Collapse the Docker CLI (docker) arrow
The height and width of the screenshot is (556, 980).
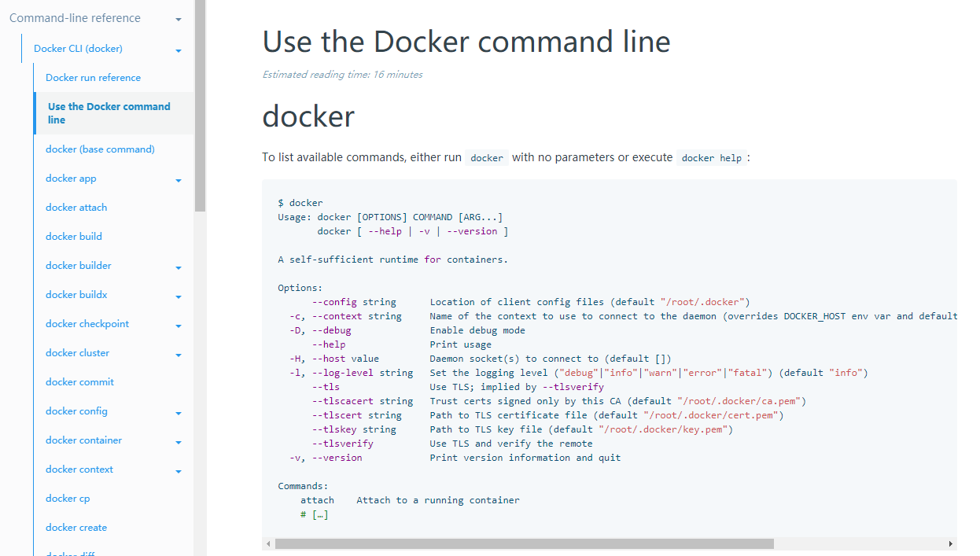[x=179, y=51]
